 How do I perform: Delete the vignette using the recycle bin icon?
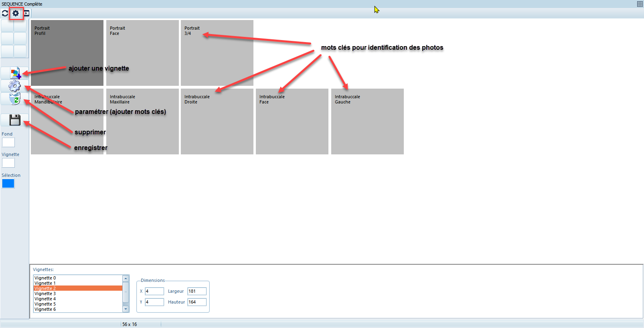click(15, 99)
